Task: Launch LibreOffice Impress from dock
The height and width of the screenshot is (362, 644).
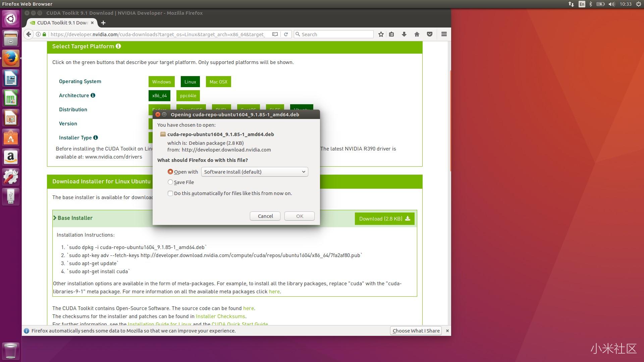Action: coord(11,118)
